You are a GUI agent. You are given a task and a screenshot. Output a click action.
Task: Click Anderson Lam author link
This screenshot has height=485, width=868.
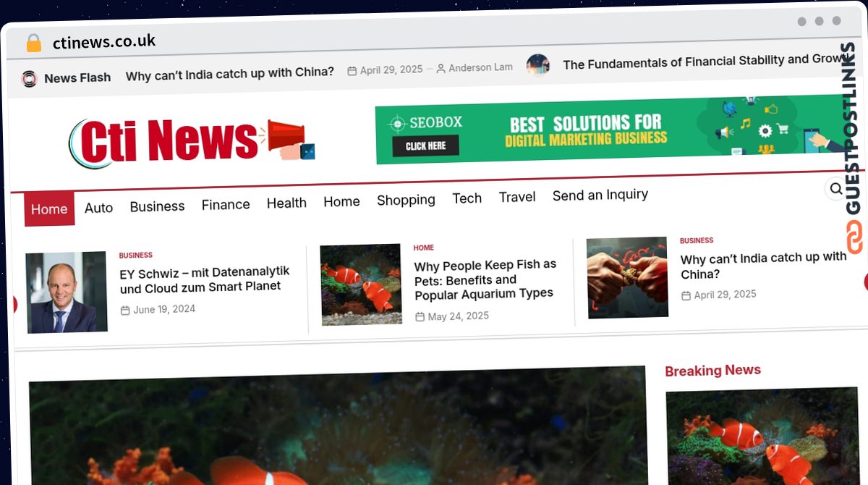pyautogui.click(x=480, y=68)
